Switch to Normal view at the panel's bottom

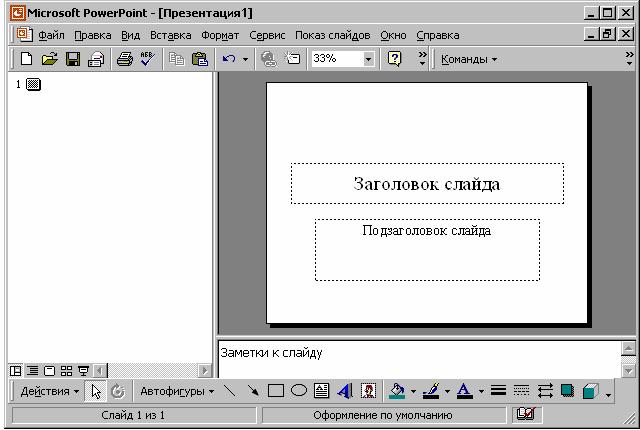pyautogui.click(x=16, y=370)
